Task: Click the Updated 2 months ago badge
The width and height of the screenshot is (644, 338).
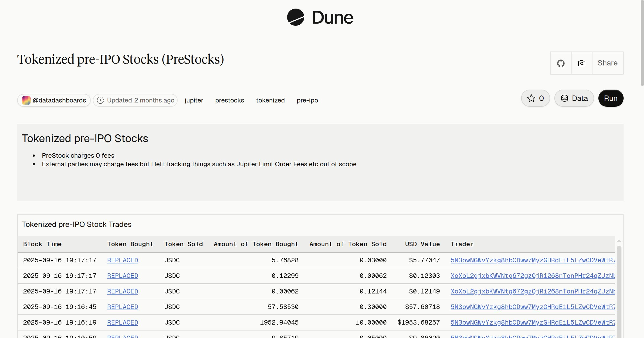Action: [x=135, y=100]
